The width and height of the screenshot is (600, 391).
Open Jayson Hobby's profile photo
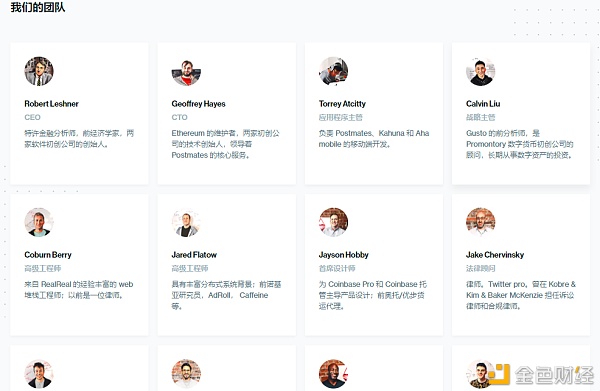pos(334,222)
